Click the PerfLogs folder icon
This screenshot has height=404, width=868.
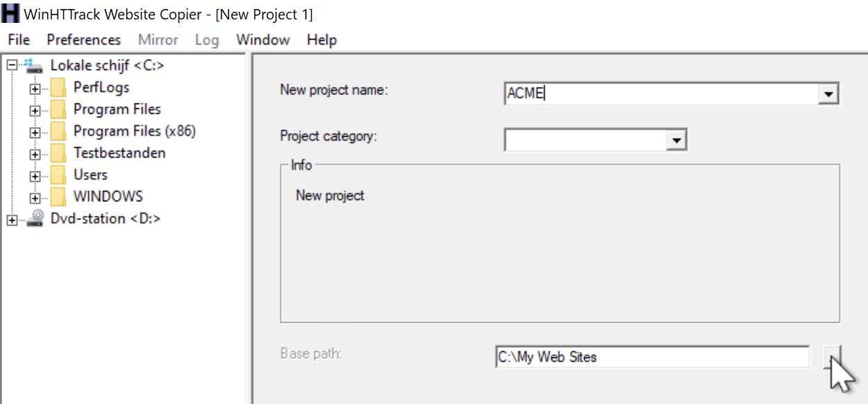59,88
